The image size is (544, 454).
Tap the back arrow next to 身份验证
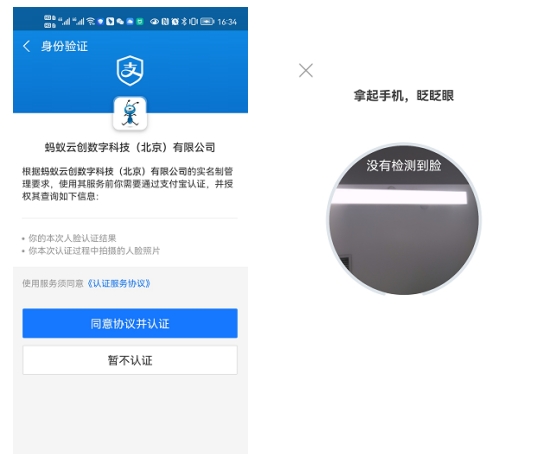26,46
